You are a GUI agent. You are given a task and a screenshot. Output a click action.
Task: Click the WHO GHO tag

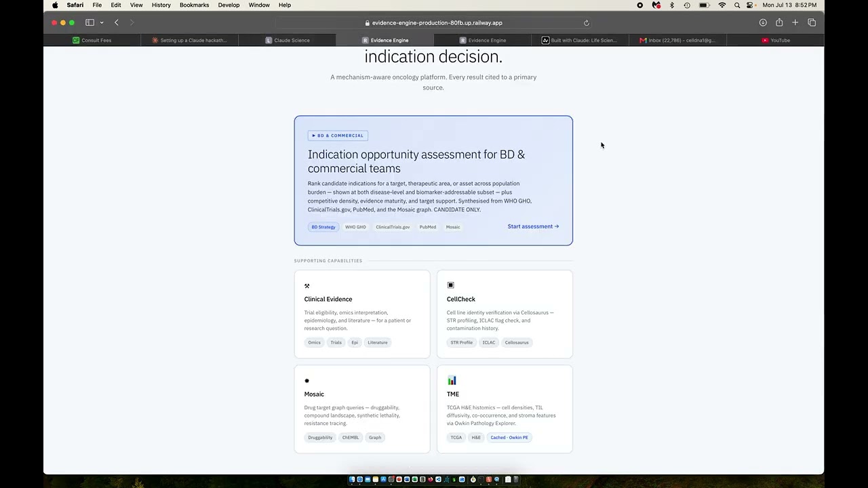point(355,227)
